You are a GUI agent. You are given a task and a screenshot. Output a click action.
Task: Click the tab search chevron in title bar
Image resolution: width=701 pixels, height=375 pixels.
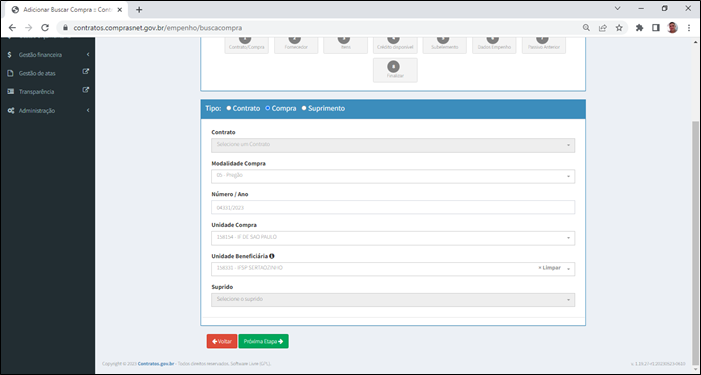tap(617, 8)
